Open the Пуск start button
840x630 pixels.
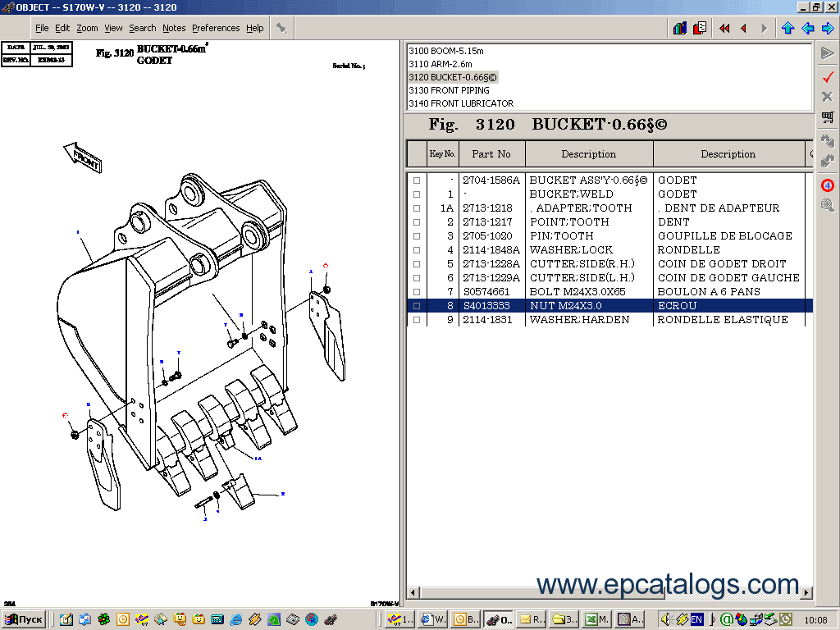tap(23, 620)
